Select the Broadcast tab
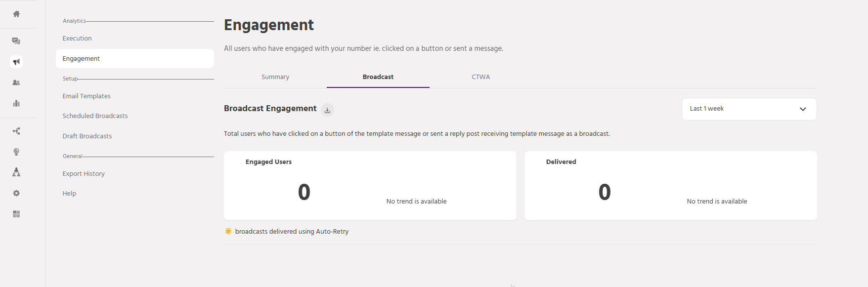This screenshot has height=287, width=868. coord(378,77)
